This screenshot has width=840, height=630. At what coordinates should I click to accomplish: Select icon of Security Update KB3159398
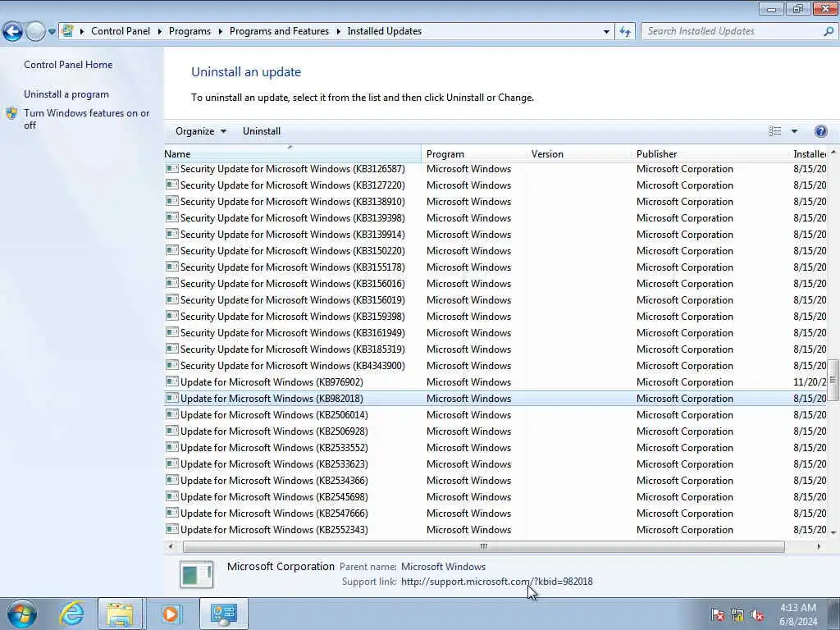click(172, 317)
